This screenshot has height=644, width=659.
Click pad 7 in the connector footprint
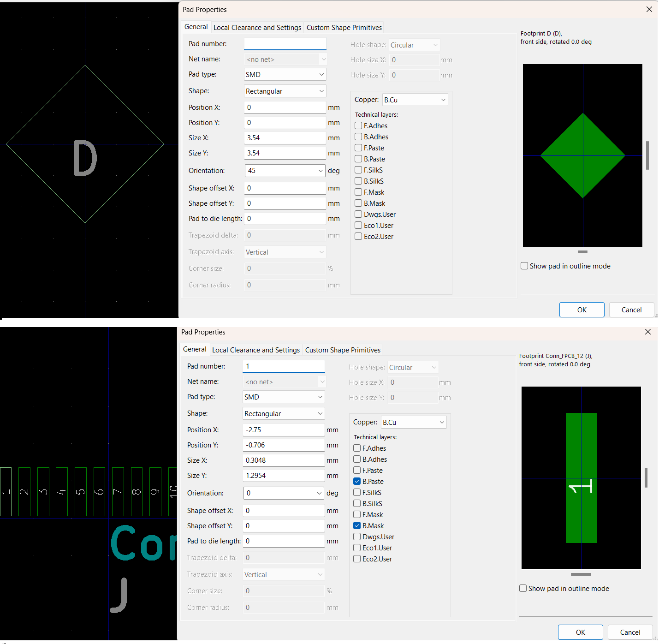(118, 491)
